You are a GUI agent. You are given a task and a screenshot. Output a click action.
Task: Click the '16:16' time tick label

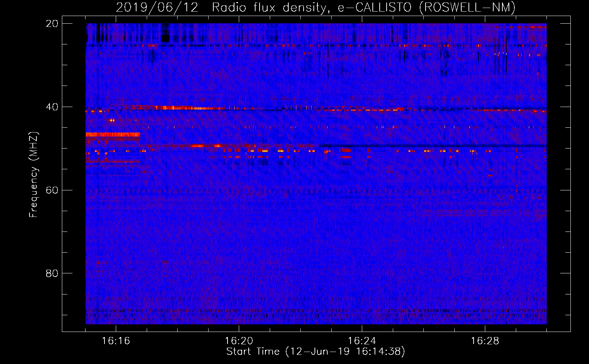click(116, 341)
